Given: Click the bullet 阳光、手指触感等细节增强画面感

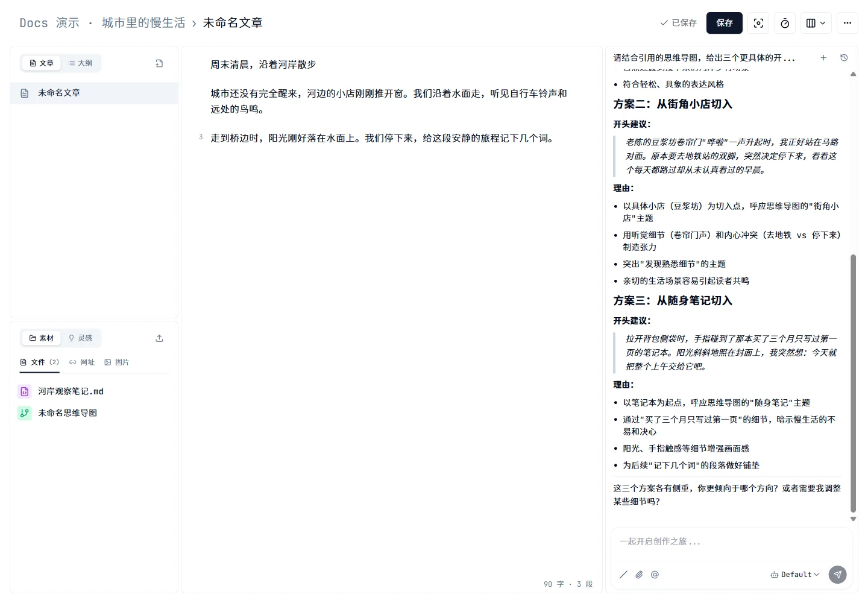Looking at the screenshot, I should point(686,449).
